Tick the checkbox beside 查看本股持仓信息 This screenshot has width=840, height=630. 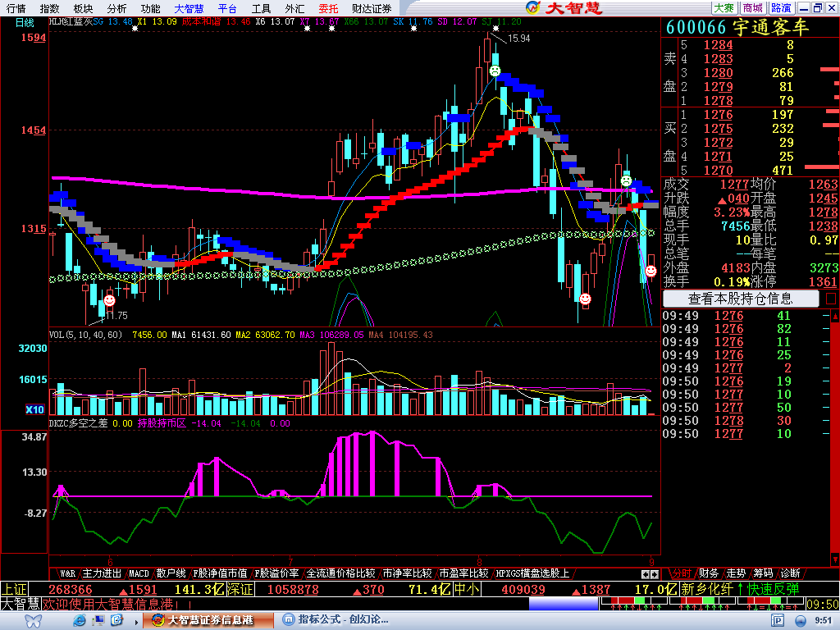coord(831,299)
